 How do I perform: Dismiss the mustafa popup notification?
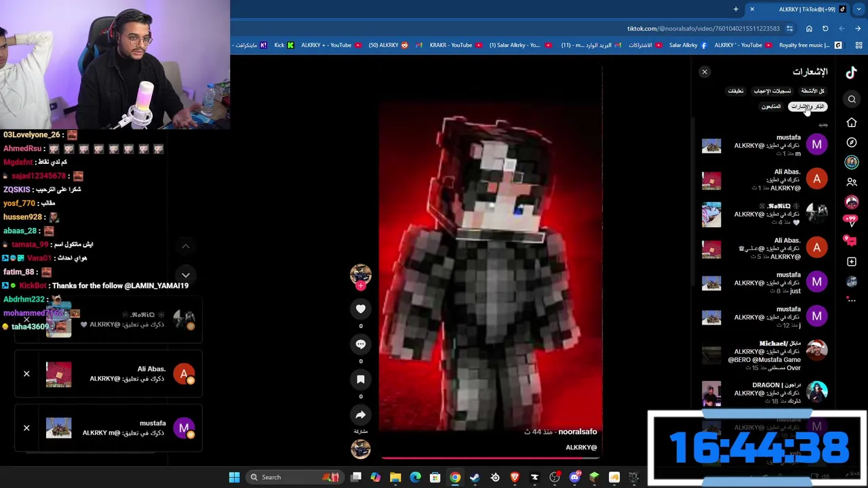[26, 428]
